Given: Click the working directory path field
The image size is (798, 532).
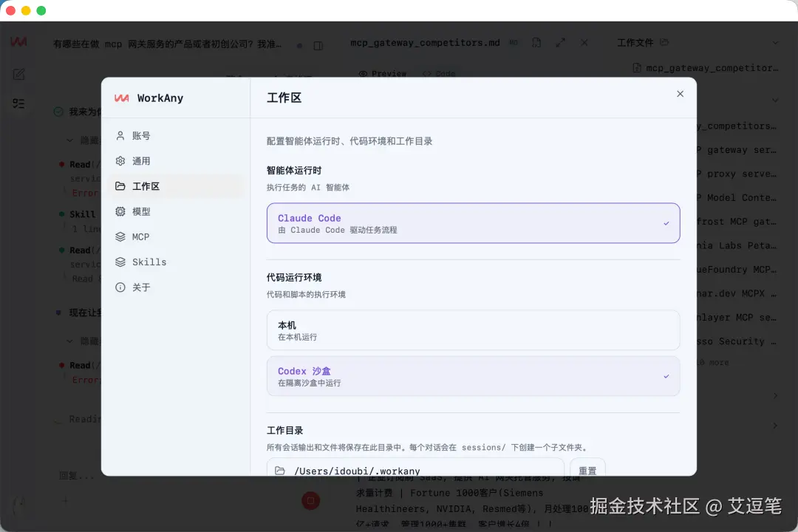Looking at the screenshot, I should pyautogui.click(x=415, y=468).
